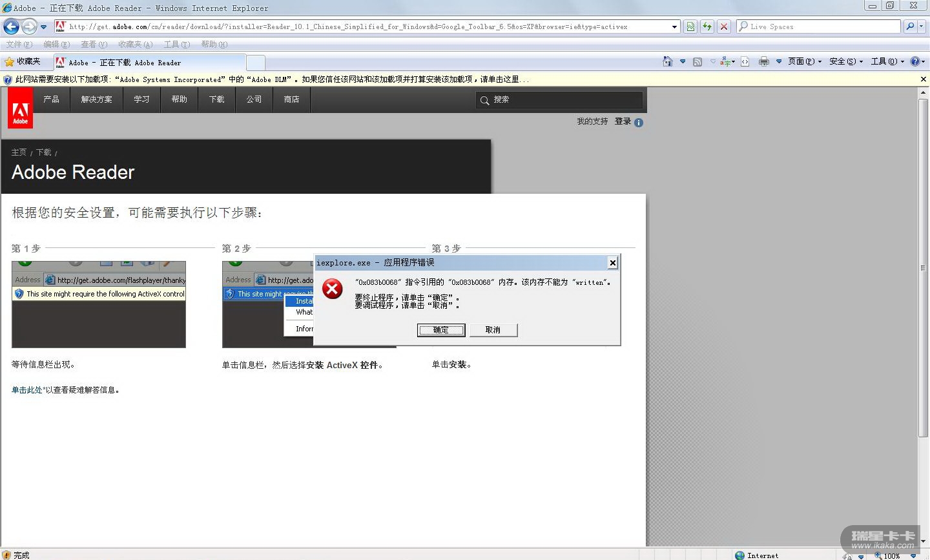Click the add-on install information bar message
The image size is (930, 560).
point(272,79)
